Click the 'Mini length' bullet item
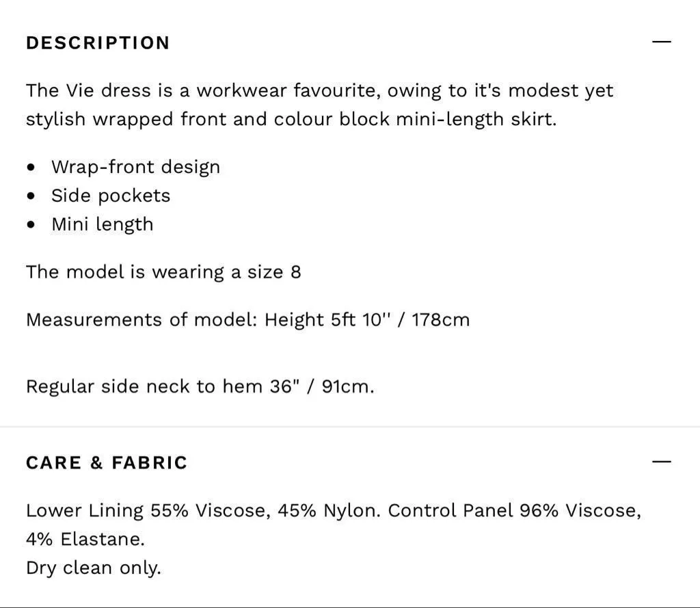700x608 pixels. [x=103, y=224]
